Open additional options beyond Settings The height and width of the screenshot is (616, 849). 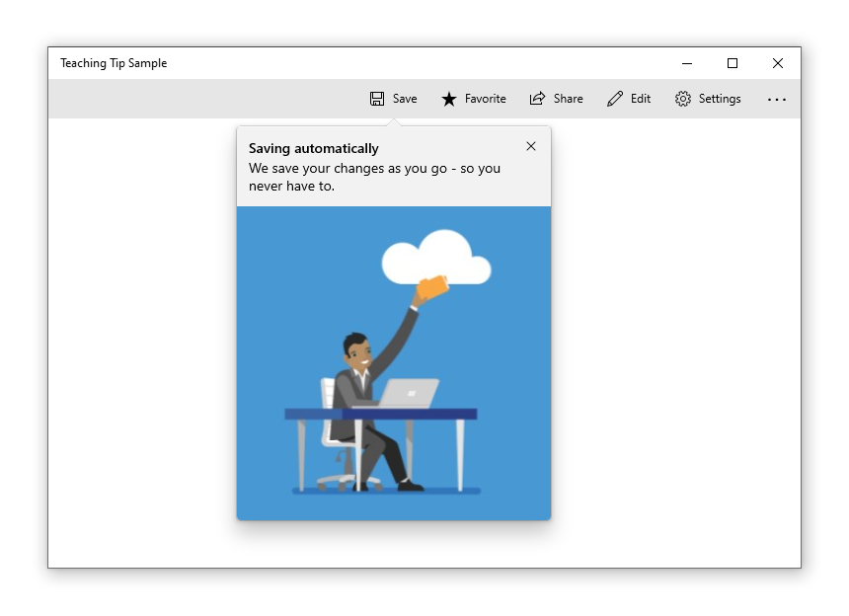777,99
